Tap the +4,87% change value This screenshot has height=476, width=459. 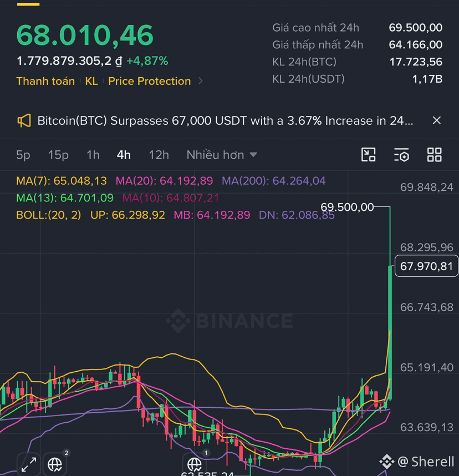point(147,61)
